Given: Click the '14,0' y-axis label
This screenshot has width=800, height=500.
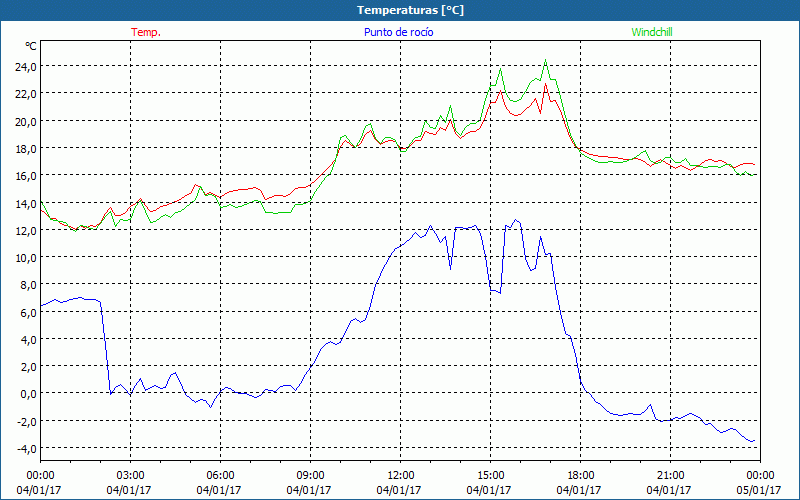Looking at the screenshot, I should coord(27,204).
